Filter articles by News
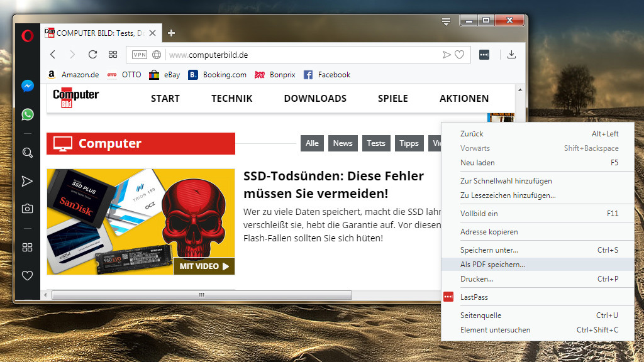Viewport: 644px width, 362px height. (343, 143)
